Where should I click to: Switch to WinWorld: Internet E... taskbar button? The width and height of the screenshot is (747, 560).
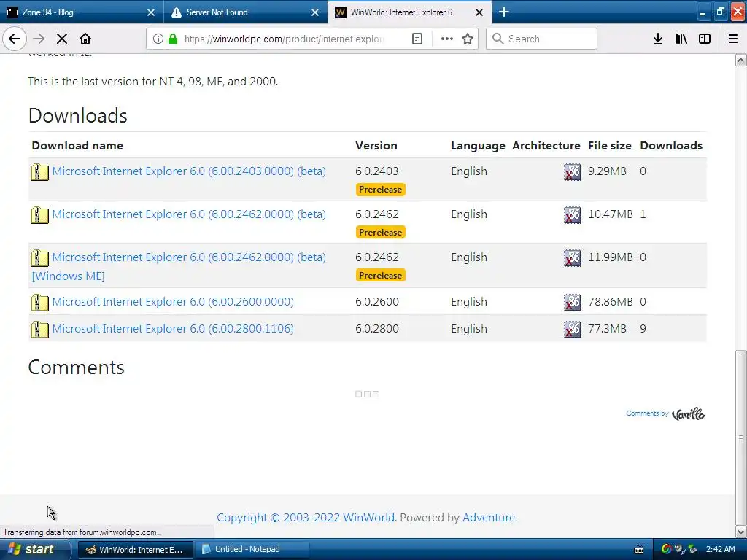pos(135,550)
